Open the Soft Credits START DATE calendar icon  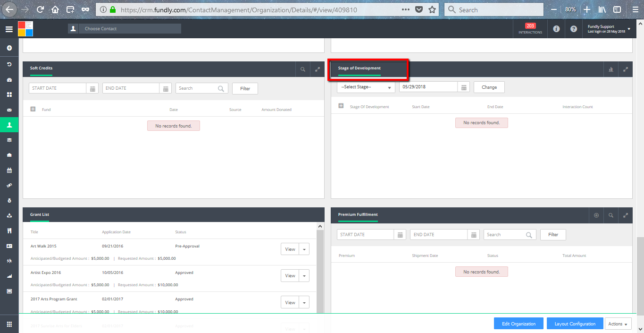point(92,88)
